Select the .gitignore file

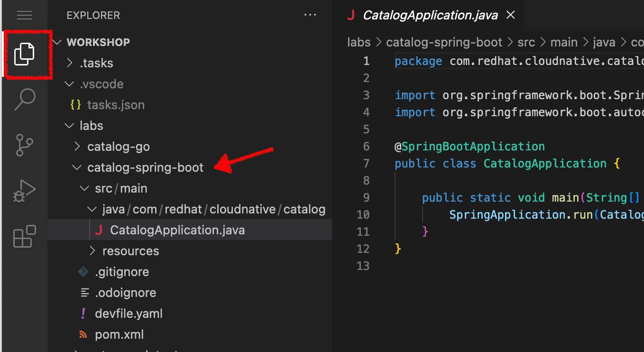(x=121, y=271)
